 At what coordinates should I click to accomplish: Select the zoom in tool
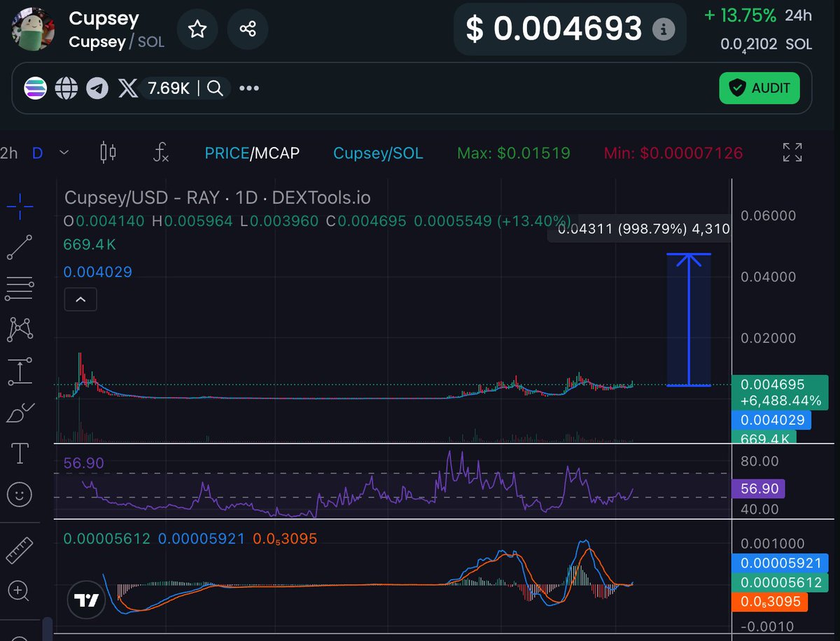[20, 591]
